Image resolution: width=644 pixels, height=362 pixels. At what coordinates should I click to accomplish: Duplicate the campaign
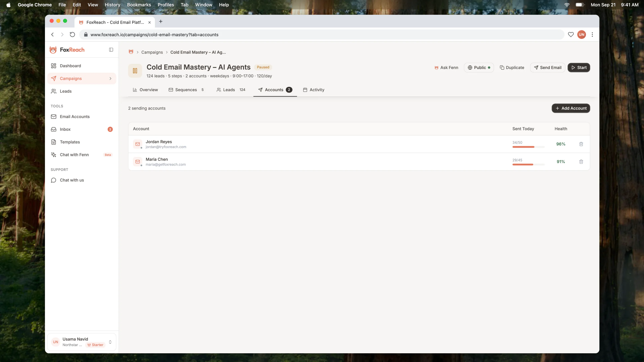coord(512,67)
